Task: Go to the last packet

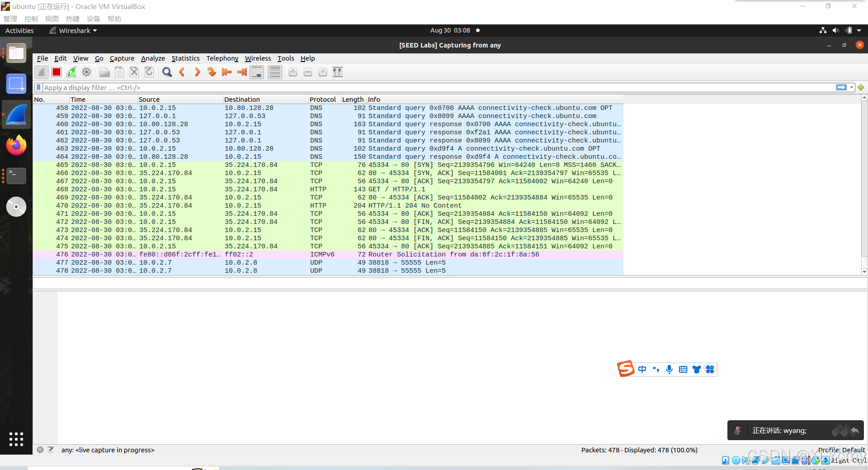Action: pyautogui.click(x=241, y=72)
